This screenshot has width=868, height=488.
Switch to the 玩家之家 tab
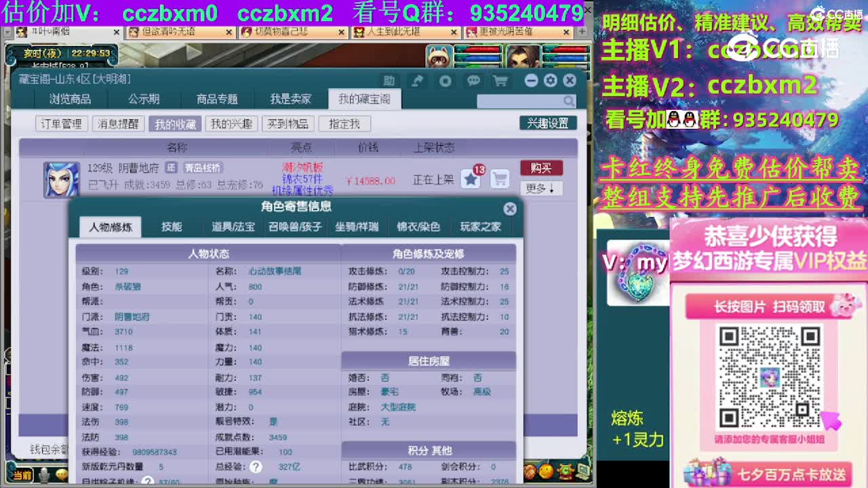point(480,227)
